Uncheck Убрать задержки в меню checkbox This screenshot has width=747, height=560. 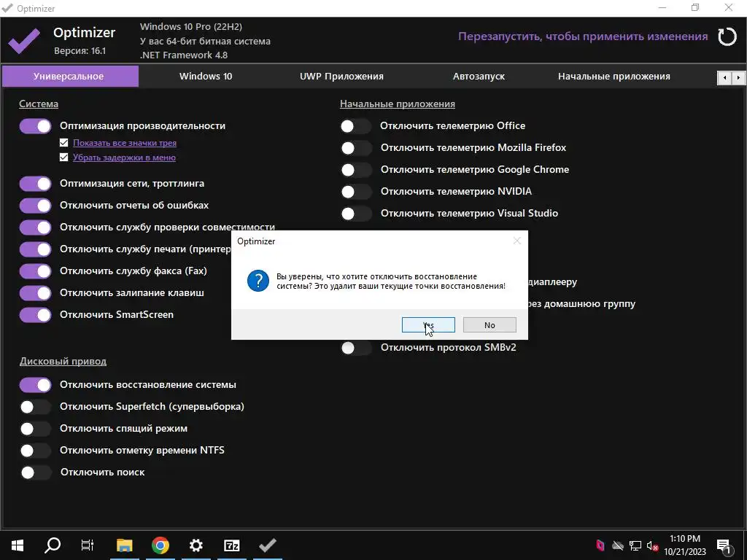64,157
